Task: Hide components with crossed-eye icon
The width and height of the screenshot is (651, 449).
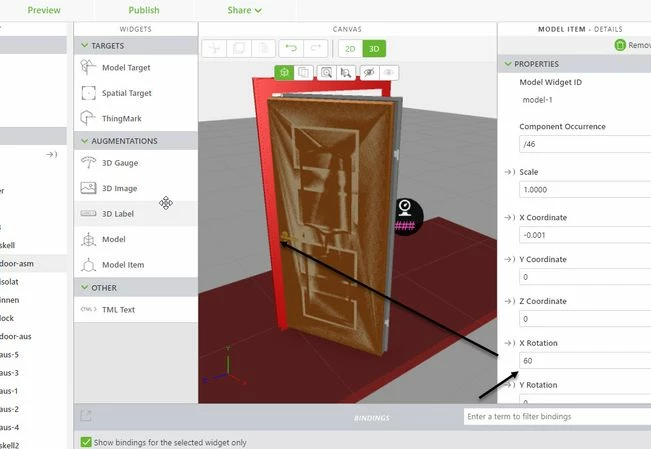Action: [x=369, y=72]
